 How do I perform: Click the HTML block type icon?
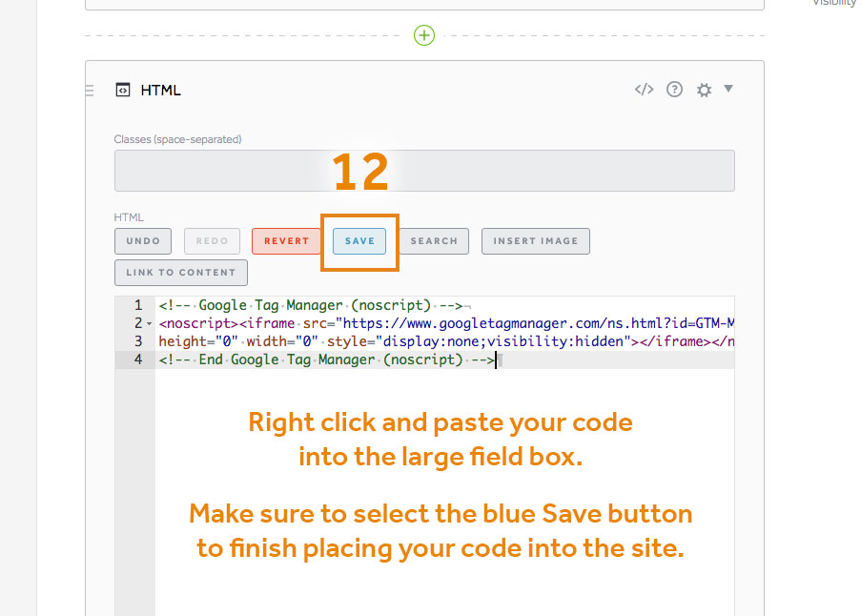coord(122,91)
